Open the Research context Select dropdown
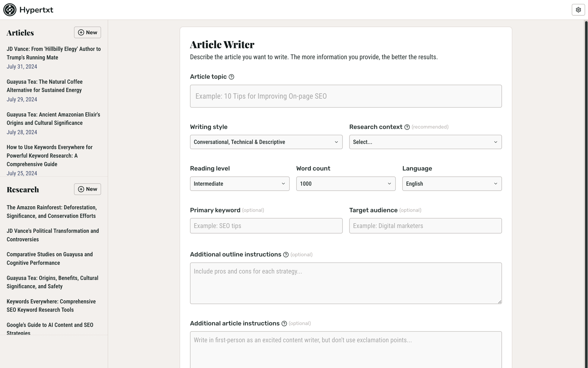 [425, 142]
